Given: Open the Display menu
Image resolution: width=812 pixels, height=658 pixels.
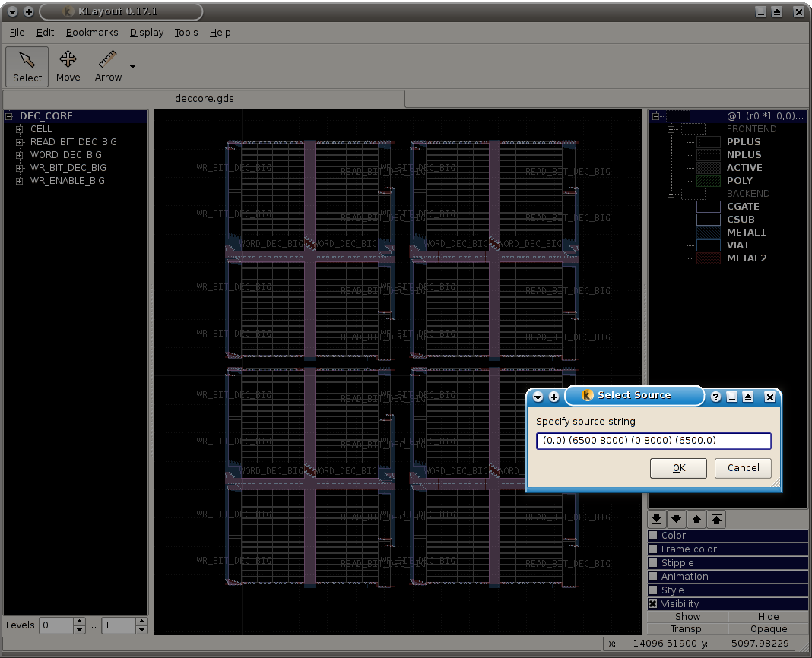Looking at the screenshot, I should [146, 33].
